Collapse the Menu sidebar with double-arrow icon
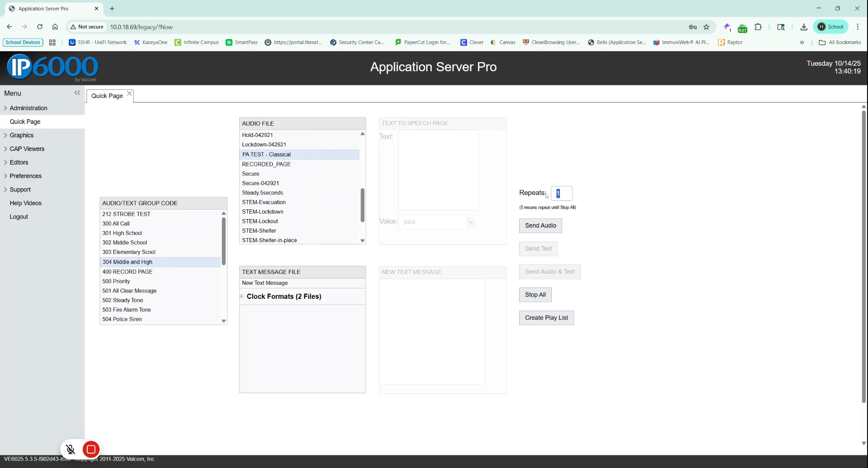Viewport: 868px width, 468px height. pyautogui.click(x=77, y=93)
